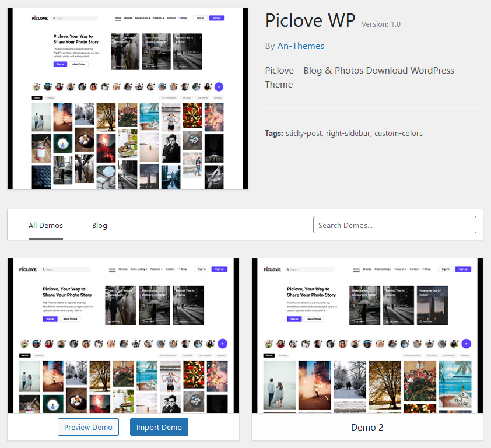Click the Piclove WP theme title
The image size is (491, 448).
[x=310, y=20]
